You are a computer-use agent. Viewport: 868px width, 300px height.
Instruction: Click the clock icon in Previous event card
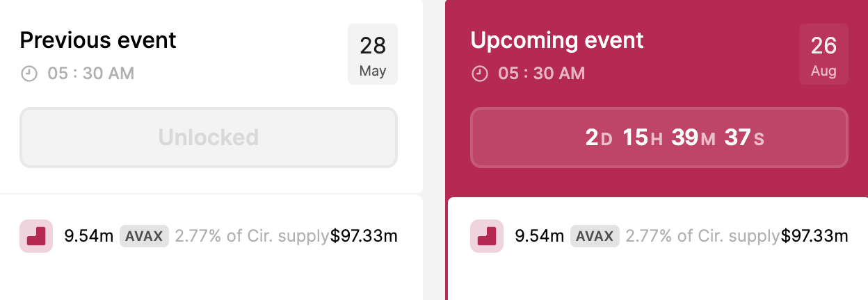click(29, 73)
